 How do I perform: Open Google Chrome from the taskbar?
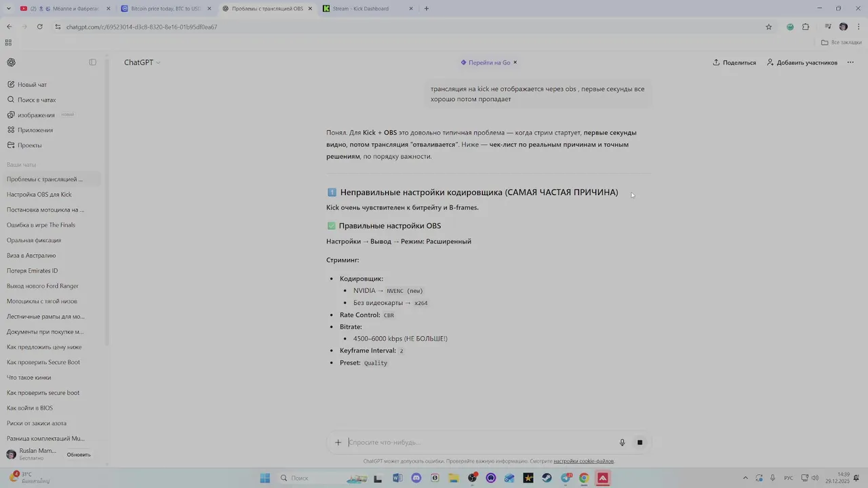pos(584,478)
